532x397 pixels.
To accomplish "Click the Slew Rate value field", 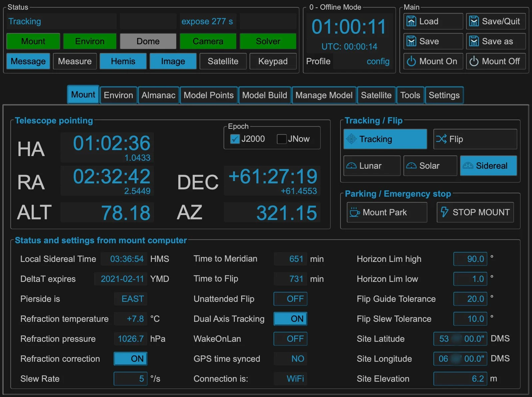I will pos(131,379).
